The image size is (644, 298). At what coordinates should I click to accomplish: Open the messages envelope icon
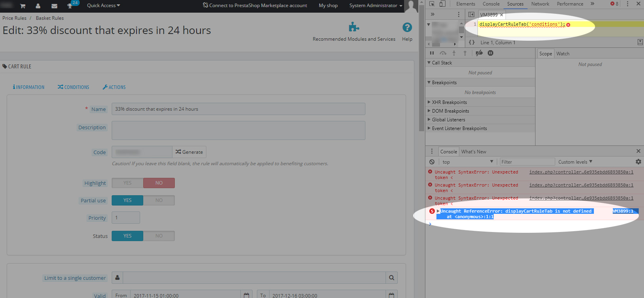(x=54, y=6)
